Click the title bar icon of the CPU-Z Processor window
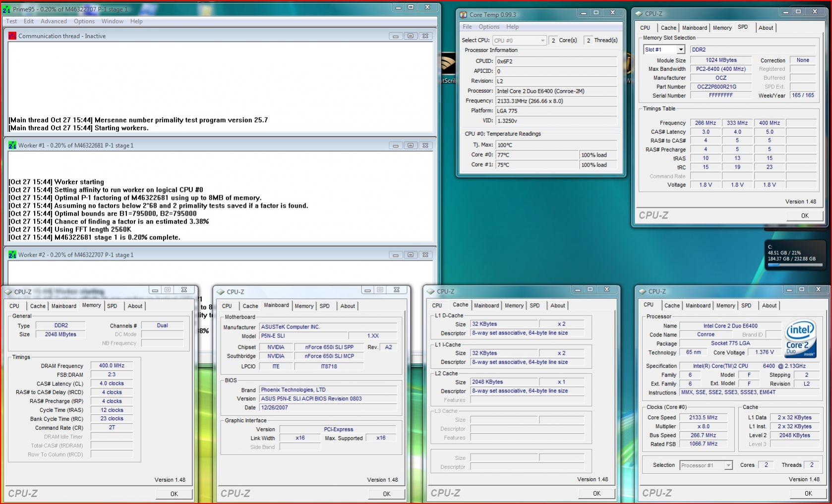 click(643, 291)
